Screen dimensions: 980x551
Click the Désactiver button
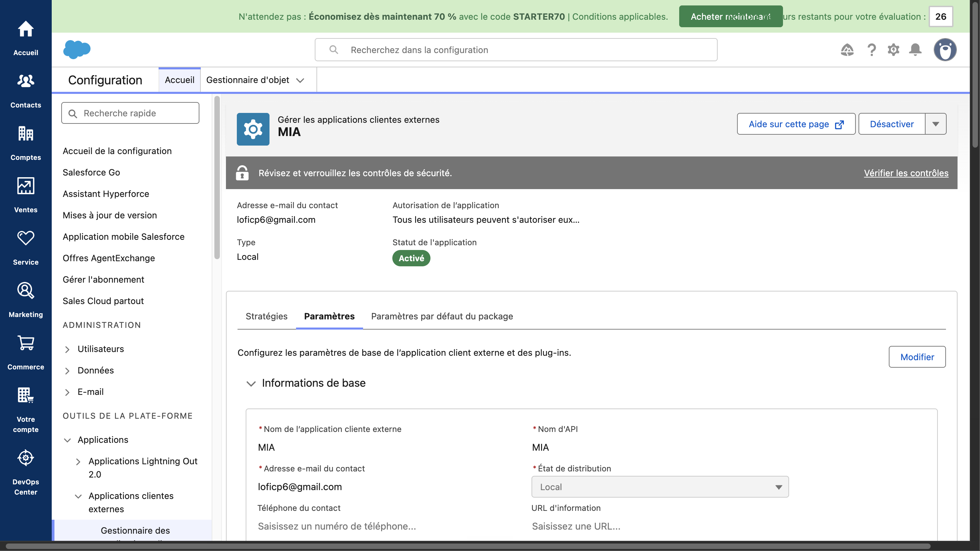pos(892,124)
